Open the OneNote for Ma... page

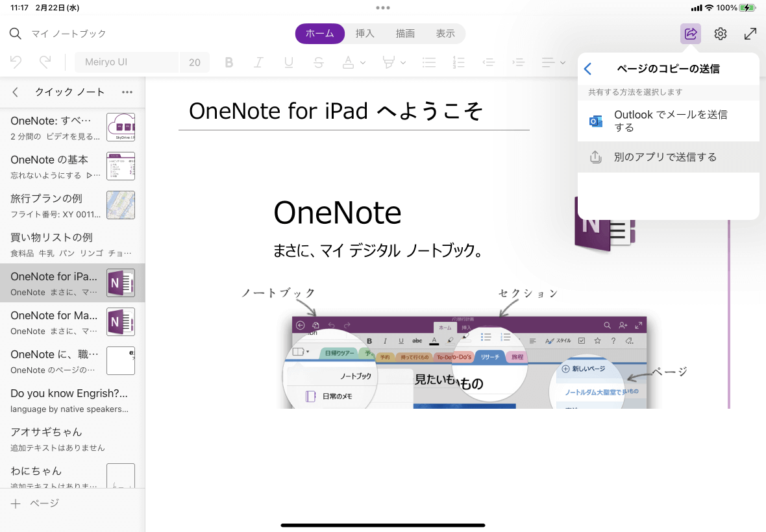[72, 322]
